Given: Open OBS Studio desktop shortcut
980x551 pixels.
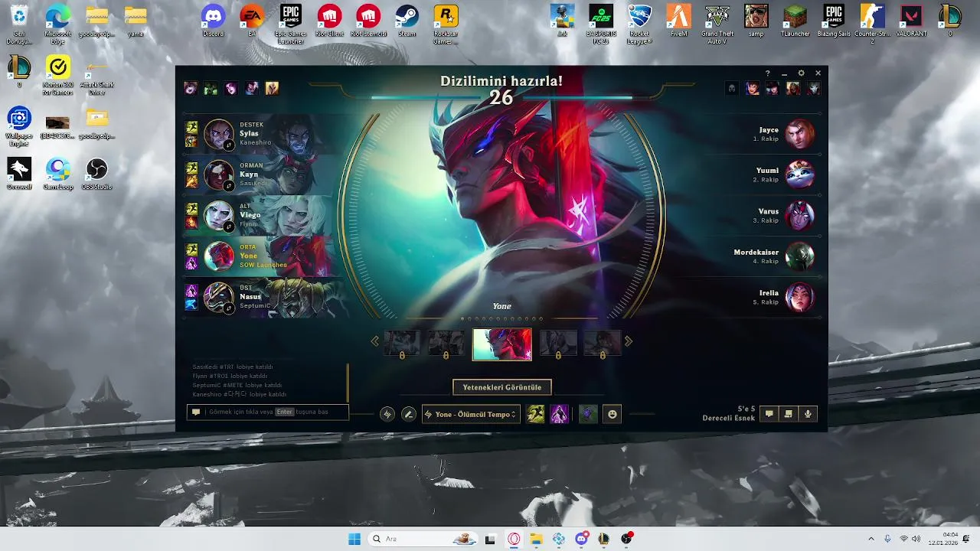Looking at the screenshot, I should click(x=96, y=174).
